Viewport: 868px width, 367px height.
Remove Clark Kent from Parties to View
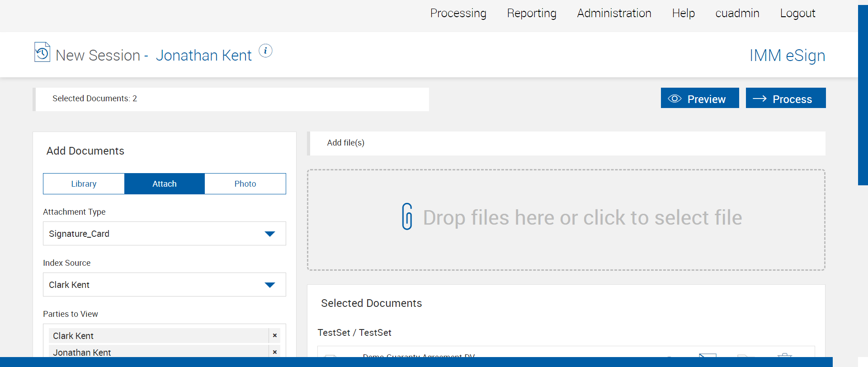[274, 335]
